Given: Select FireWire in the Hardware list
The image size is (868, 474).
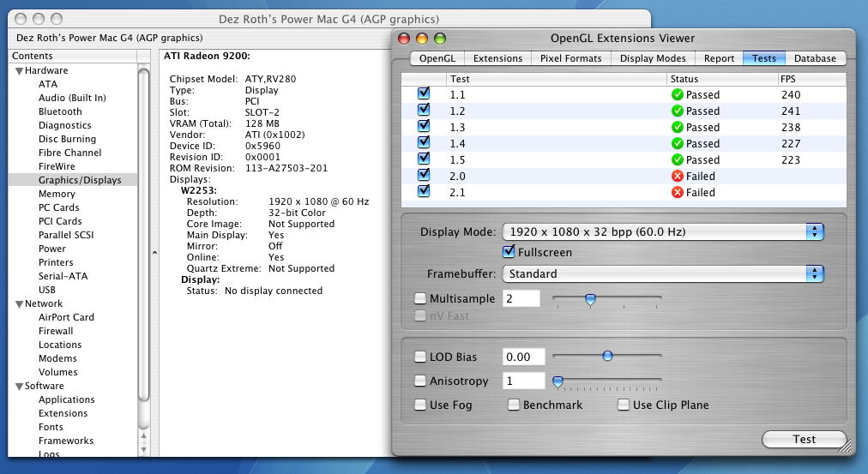Looking at the screenshot, I should pyautogui.click(x=57, y=166).
